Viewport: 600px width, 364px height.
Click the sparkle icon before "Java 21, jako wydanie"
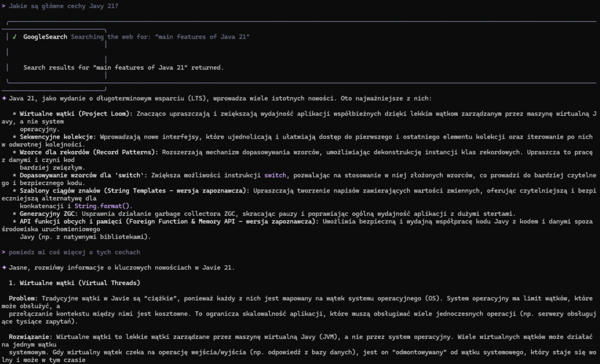[4, 98]
